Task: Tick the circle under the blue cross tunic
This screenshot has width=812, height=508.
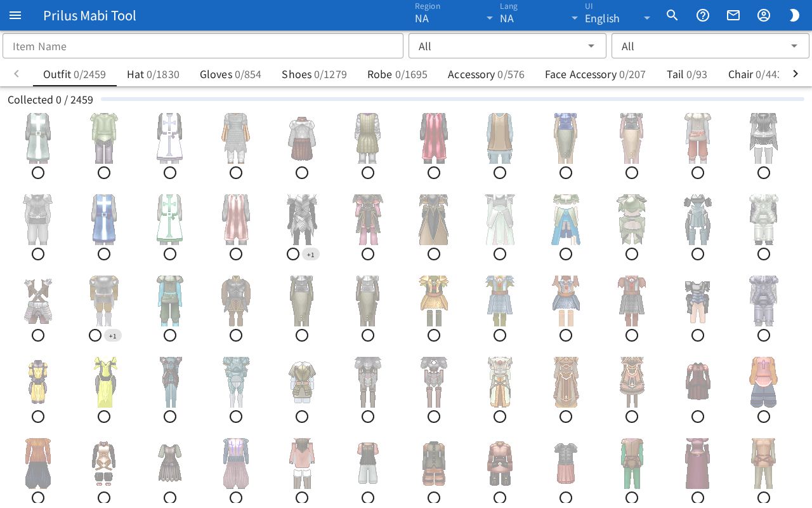Action: 104,254
